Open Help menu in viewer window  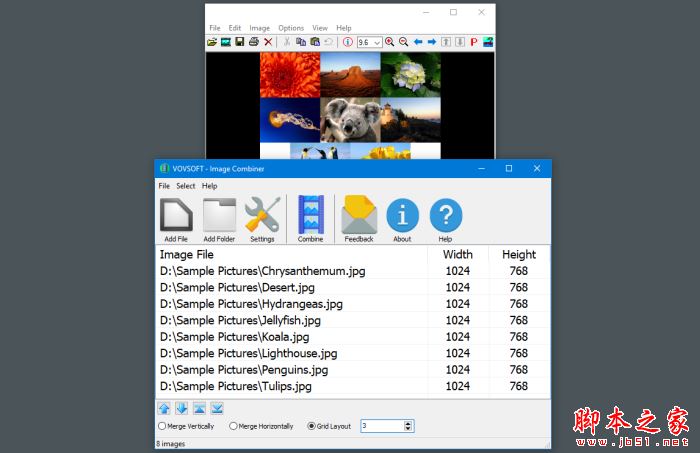344,28
